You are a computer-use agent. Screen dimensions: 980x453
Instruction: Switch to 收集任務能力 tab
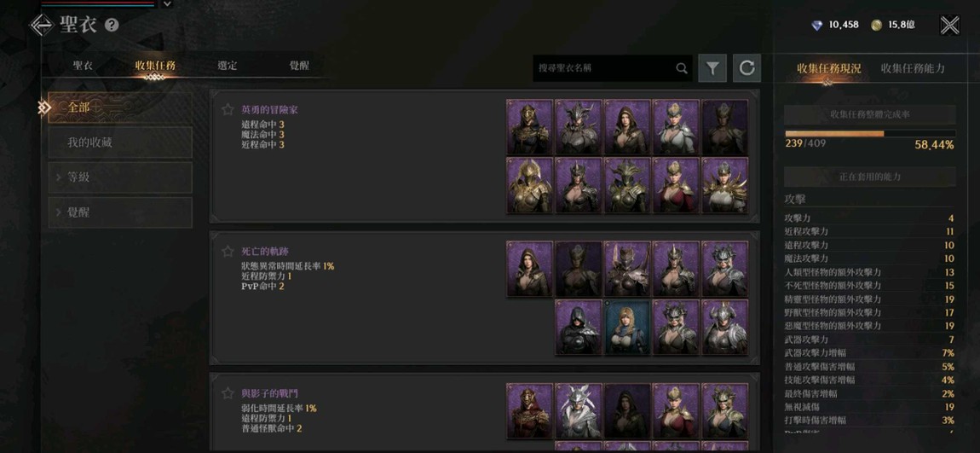pos(913,69)
